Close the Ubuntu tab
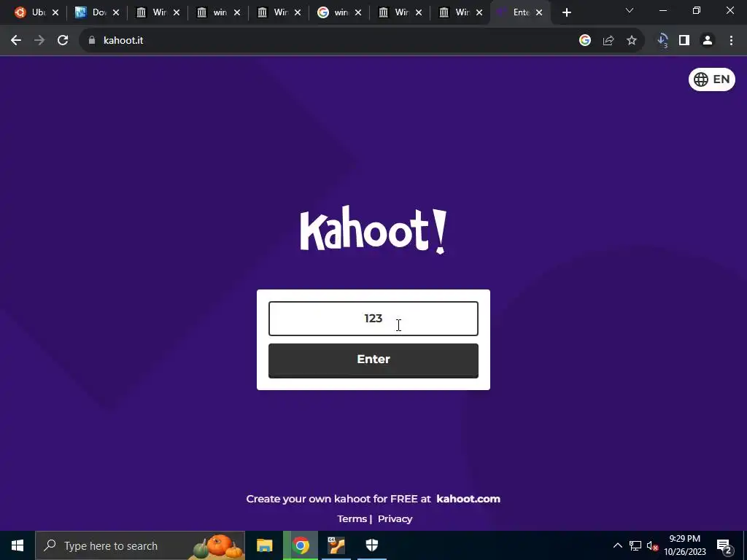Screen dimensions: 747x560 click(55, 13)
